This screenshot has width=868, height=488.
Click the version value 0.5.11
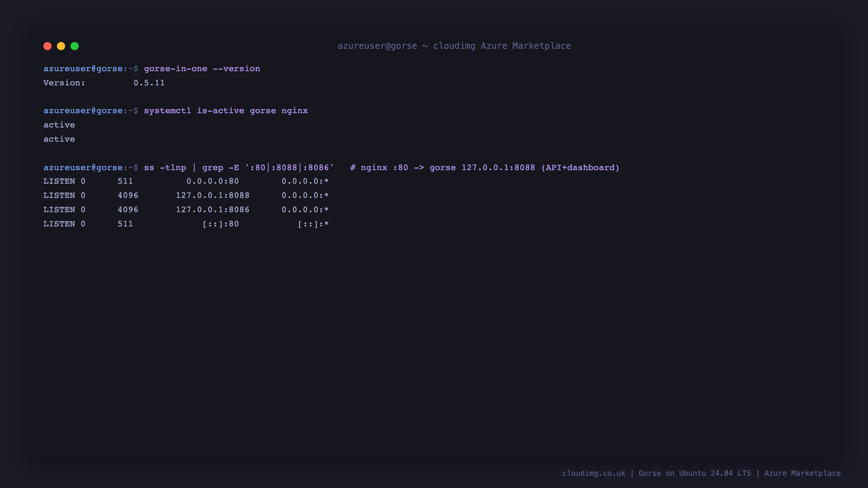pos(149,83)
